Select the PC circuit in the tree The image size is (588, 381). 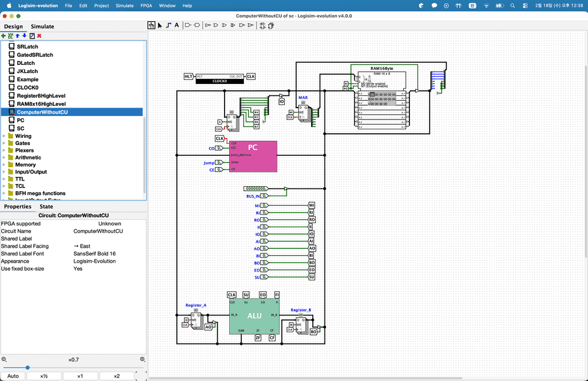click(x=21, y=120)
